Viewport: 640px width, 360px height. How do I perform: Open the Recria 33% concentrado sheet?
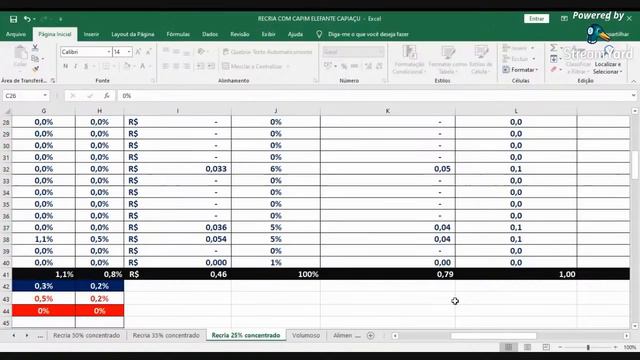tap(166, 336)
